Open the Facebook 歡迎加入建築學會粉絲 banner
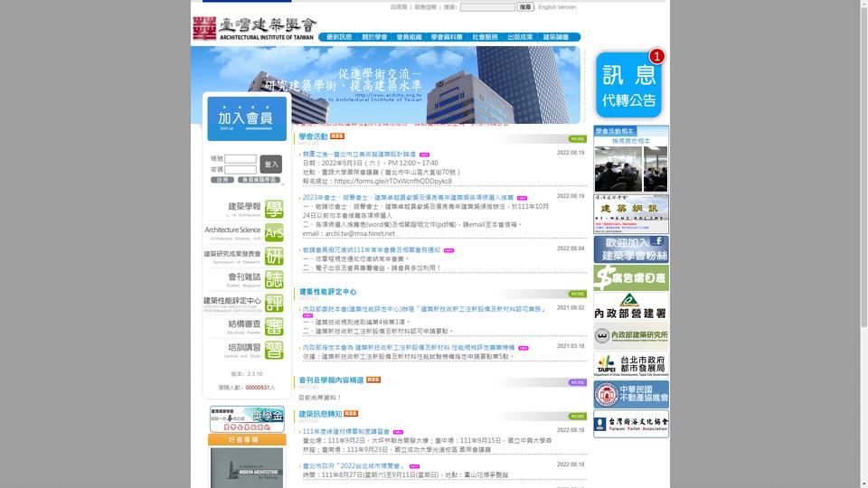This screenshot has width=868, height=488. [x=631, y=249]
